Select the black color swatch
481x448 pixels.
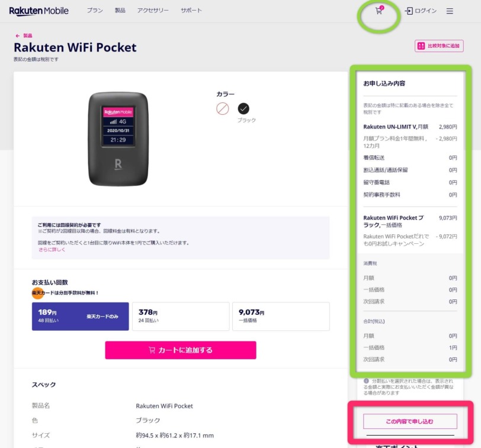point(243,108)
